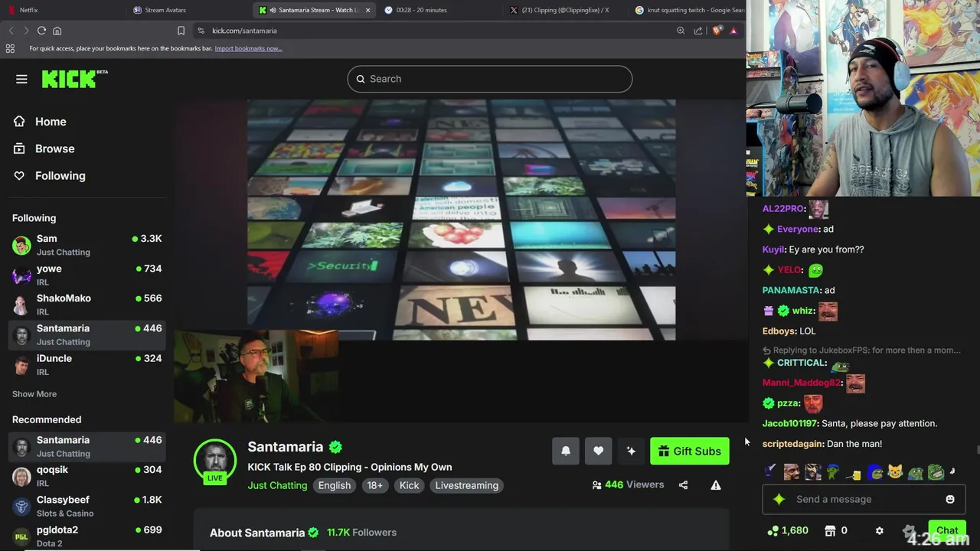Click the Livestreaming tag

(x=466, y=485)
